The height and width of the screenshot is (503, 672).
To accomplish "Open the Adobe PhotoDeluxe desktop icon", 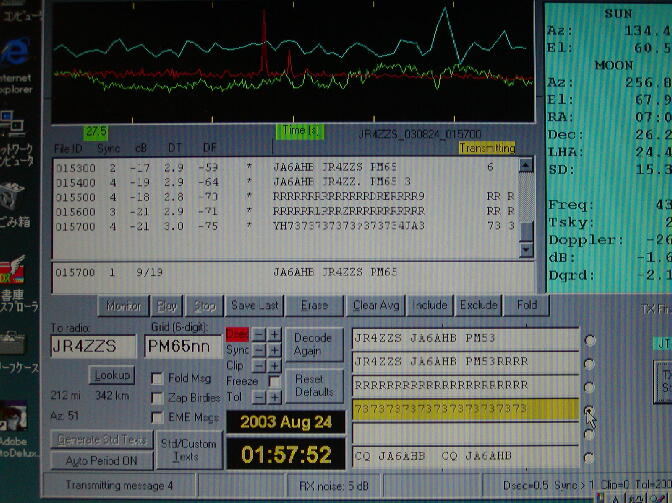I will (17, 419).
